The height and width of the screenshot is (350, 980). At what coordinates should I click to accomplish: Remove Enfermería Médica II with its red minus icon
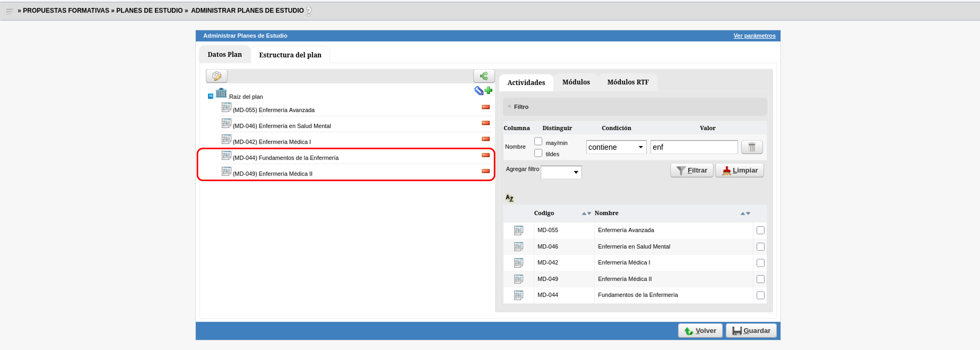tap(486, 171)
